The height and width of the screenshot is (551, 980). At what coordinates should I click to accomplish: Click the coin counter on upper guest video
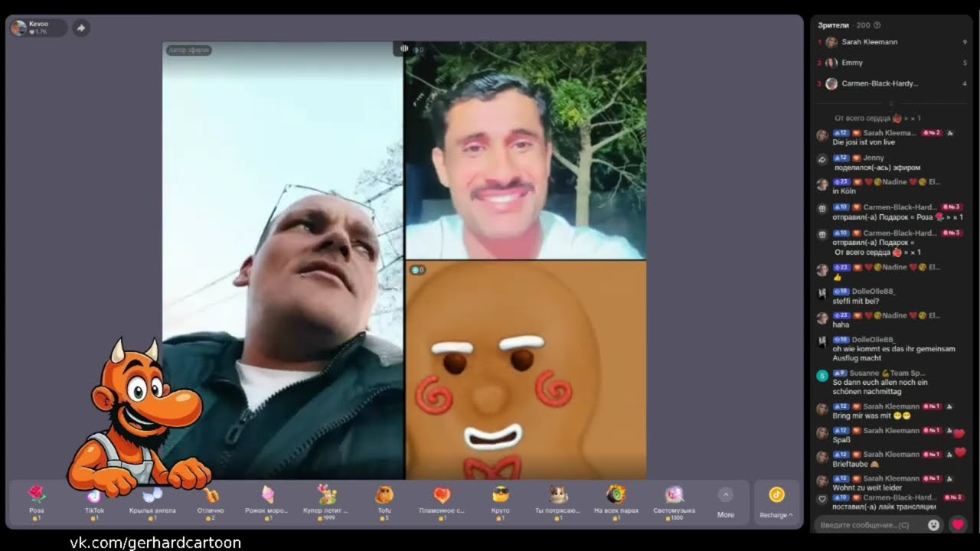tap(418, 50)
